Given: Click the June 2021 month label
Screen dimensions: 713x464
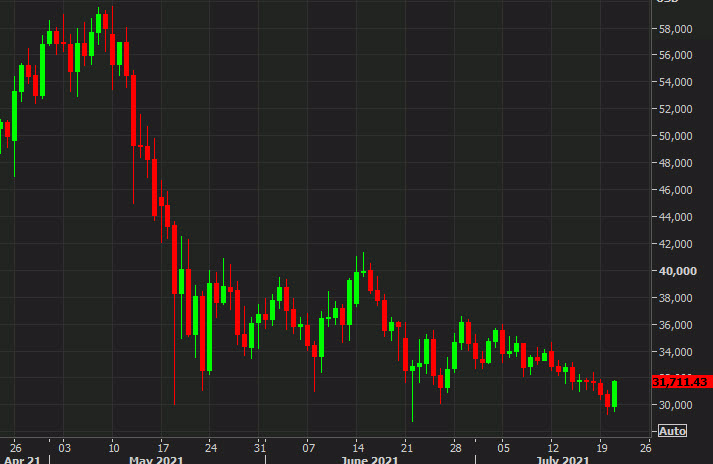Looking at the screenshot, I should (370, 460).
